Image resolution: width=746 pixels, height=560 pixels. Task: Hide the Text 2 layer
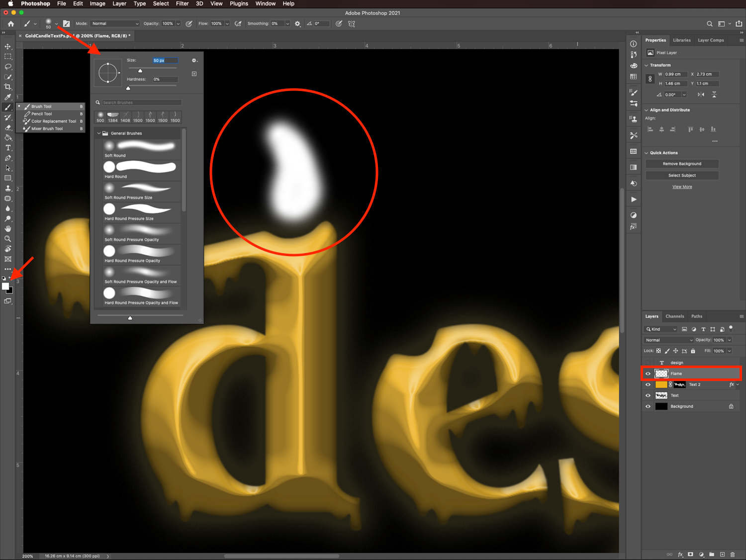(x=648, y=384)
